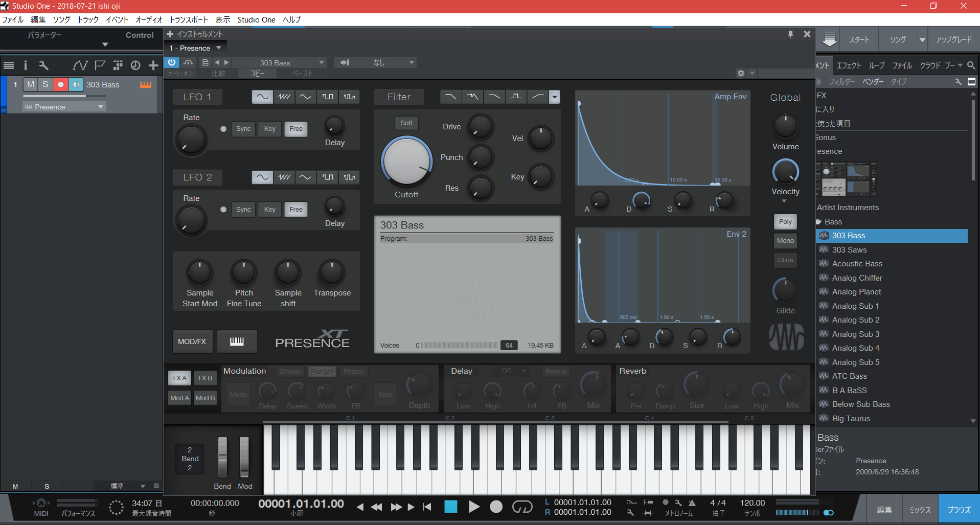Open the トランスポート menu
This screenshot has width=980, height=525.
click(189, 20)
